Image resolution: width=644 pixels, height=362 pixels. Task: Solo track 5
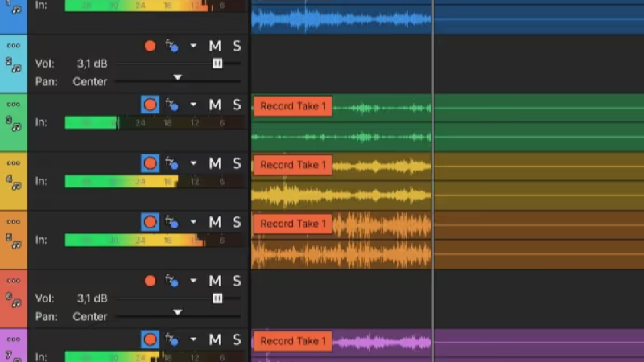[x=237, y=222]
